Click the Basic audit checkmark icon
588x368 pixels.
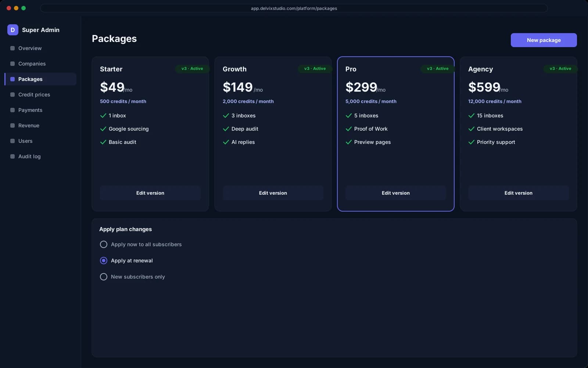(x=103, y=142)
